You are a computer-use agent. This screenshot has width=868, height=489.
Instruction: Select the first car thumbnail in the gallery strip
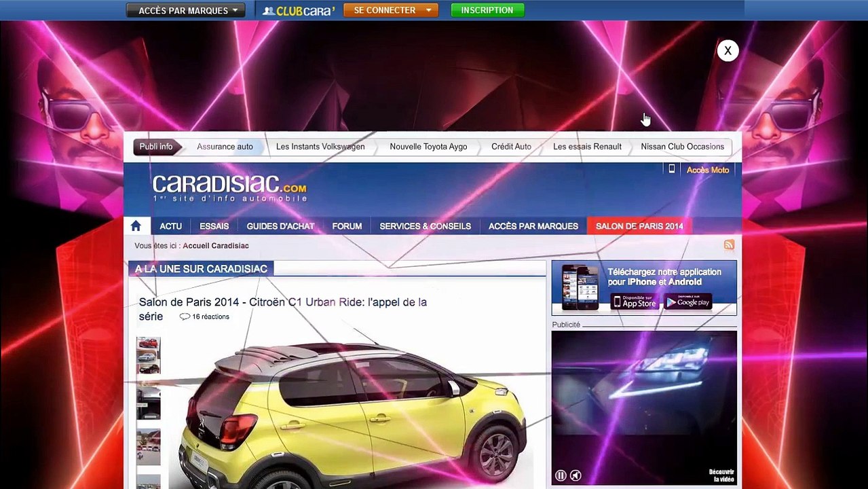point(148,355)
